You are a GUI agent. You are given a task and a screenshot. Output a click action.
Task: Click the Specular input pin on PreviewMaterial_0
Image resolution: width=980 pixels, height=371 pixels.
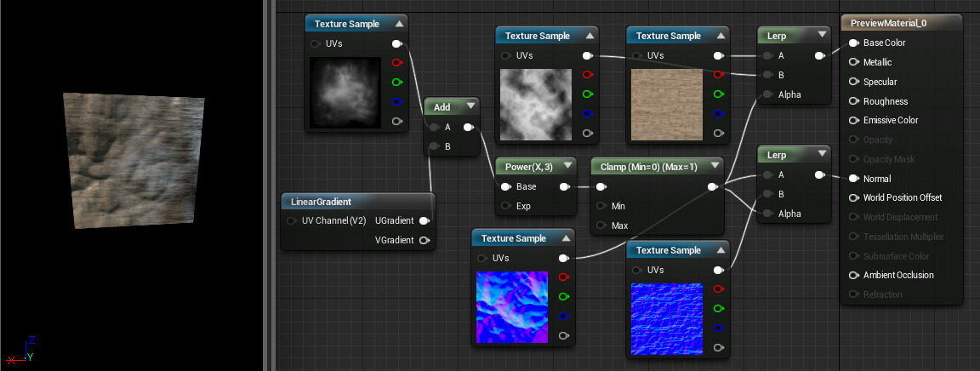(853, 82)
